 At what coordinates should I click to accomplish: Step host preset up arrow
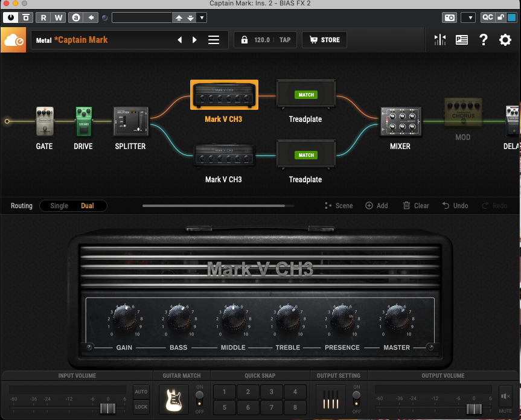click(179, 17)
